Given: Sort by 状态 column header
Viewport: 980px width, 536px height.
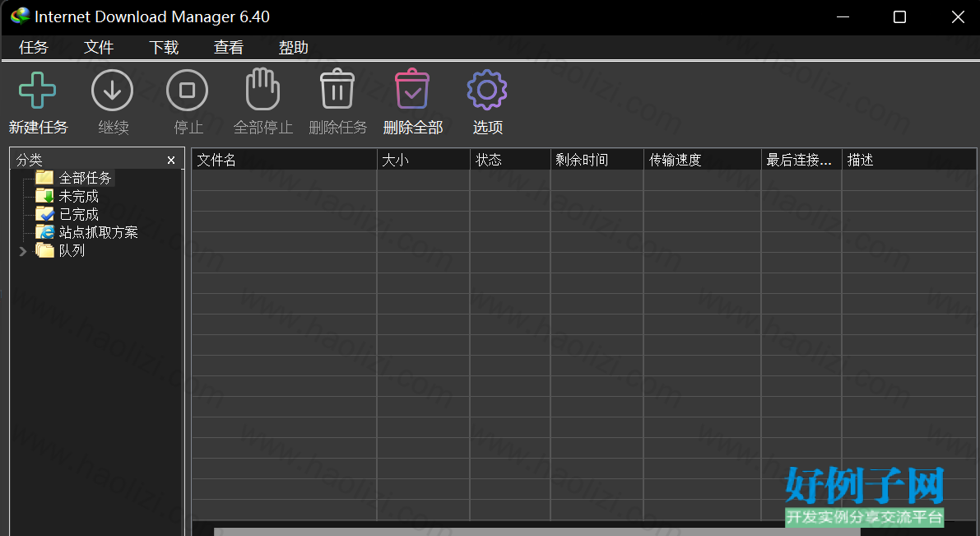Looking at the screenshot, I should (x=510, y=160).
